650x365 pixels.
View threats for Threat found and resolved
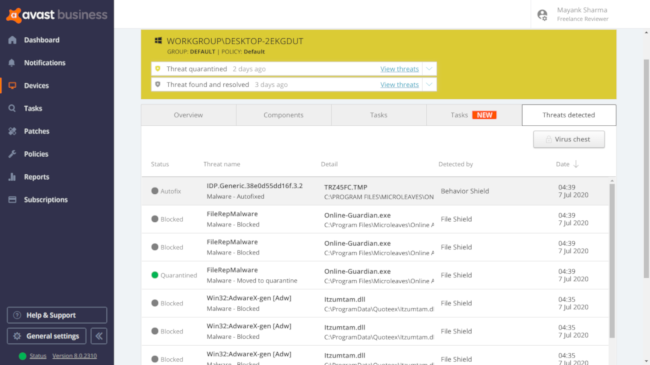(400, 85)
